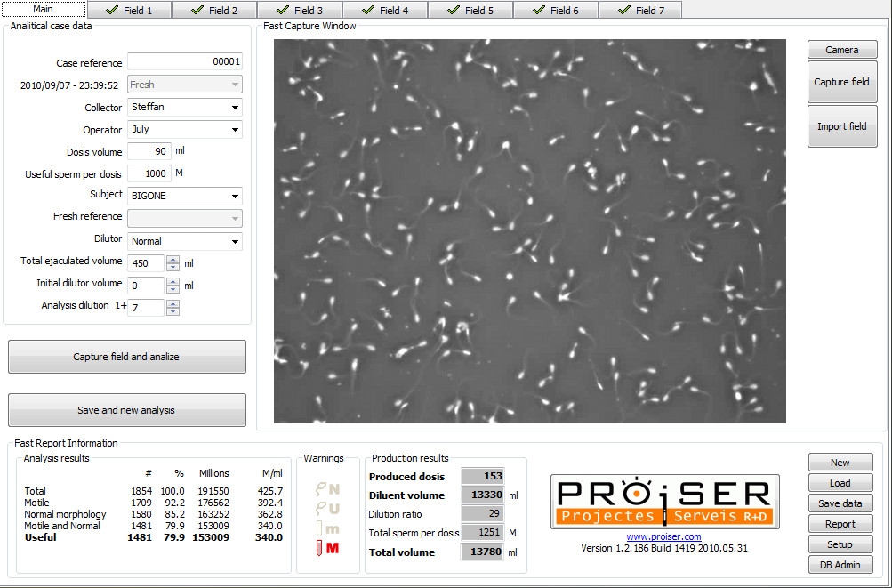Open the Dilutor dropdown showing Normal
This screenshot has width=892, height=588.
[x=185, y=241]
